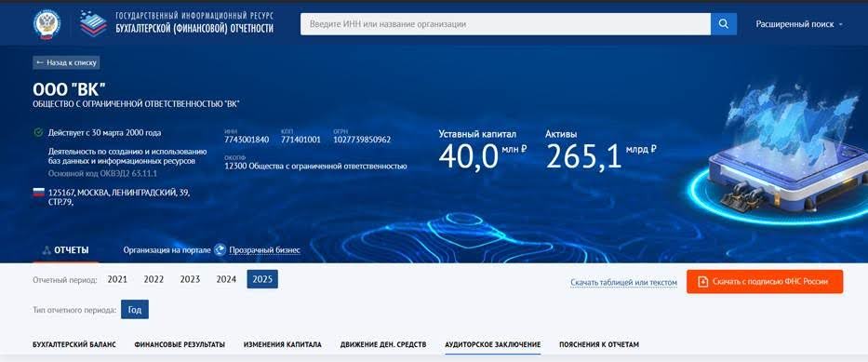Click Действует с 30 марта 2000 года text
Screen dimensions: 868x362
pyautogui.click(x=104, y=133)
